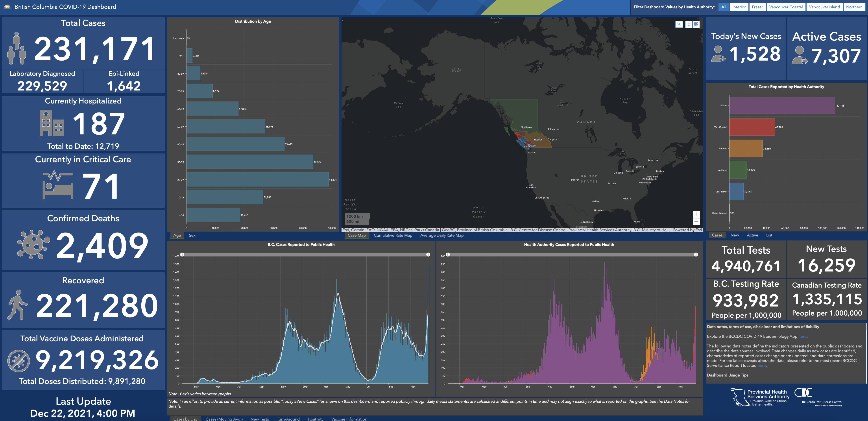The width and height of the screenshot is (868, 421).
Task: Switch age distribution chart to Sex tab
Action: (x=192, y=235)
